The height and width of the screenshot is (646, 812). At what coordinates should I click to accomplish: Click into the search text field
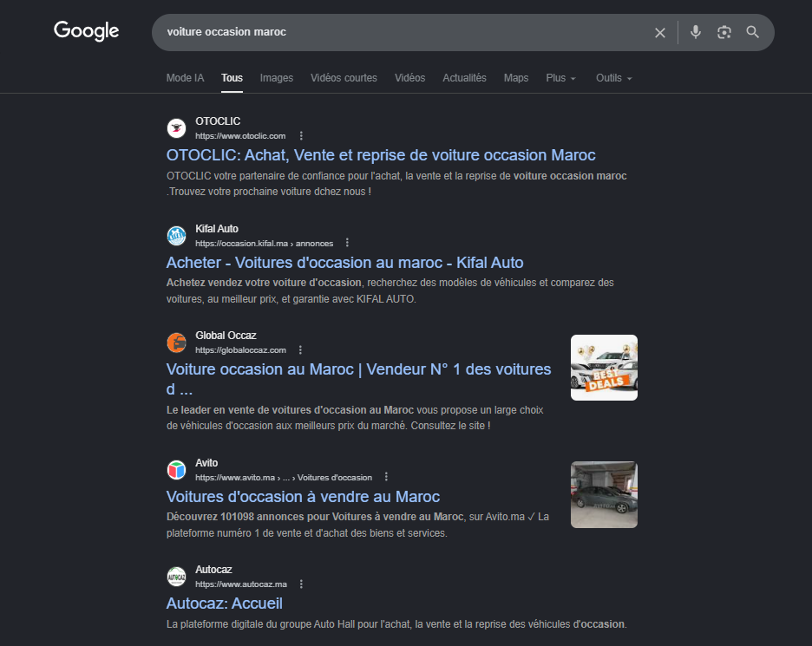pyautogui.click(x=399, y=32)
